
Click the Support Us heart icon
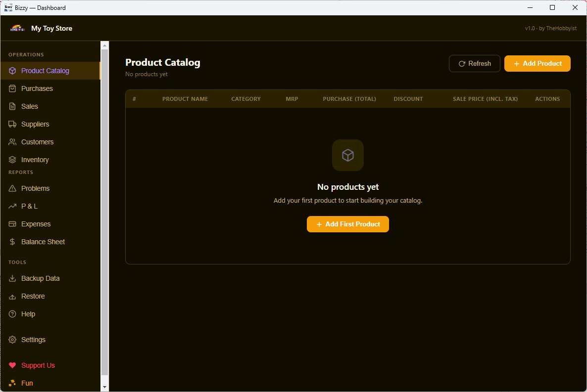pos(12,365)
